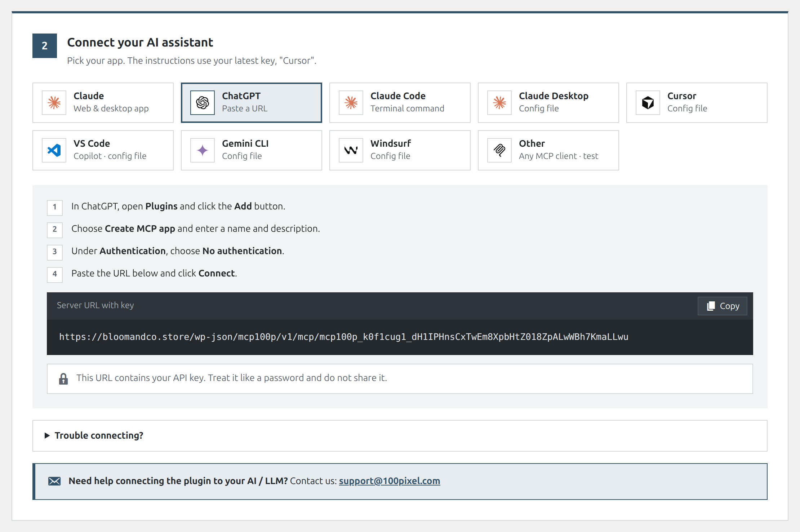Click the API key password warning text
Screen dimensions: 800x532
coord(232,378)
